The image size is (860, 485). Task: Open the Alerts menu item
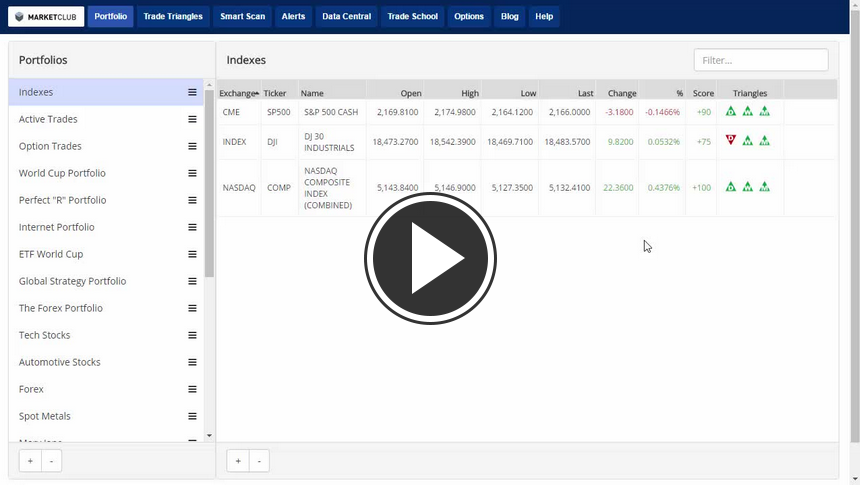(293, 16)
